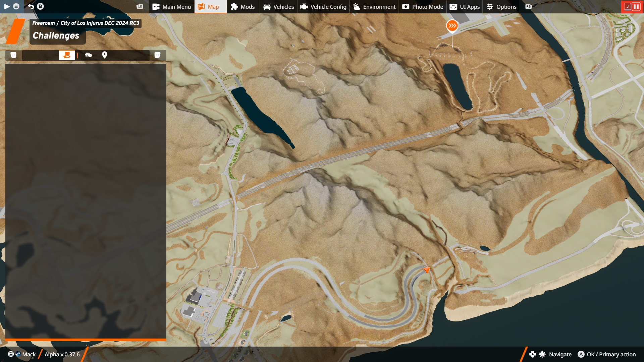Toggle the red pause button
644x362 pixels.
(636, 6)
